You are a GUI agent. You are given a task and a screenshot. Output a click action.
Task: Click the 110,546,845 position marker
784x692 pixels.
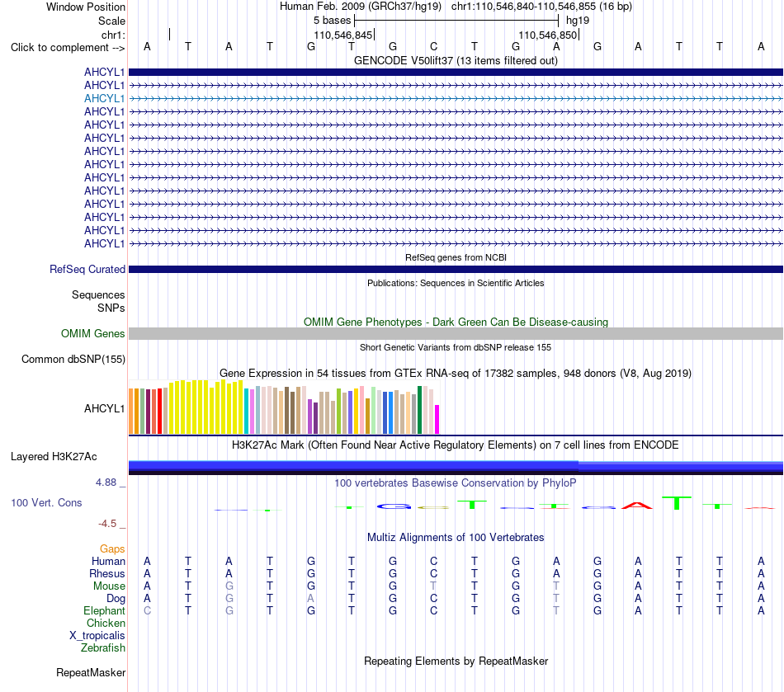click(x=343, y=35)
